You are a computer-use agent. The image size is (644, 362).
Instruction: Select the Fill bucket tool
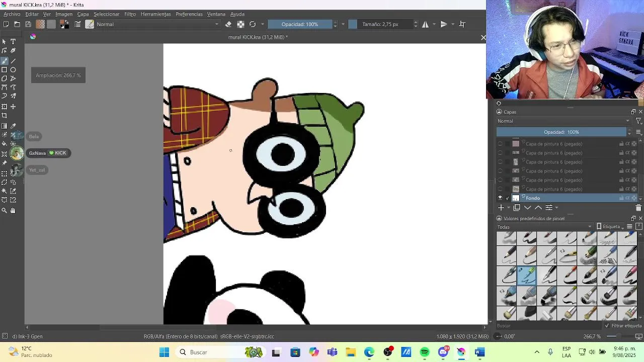coord(5,143)
